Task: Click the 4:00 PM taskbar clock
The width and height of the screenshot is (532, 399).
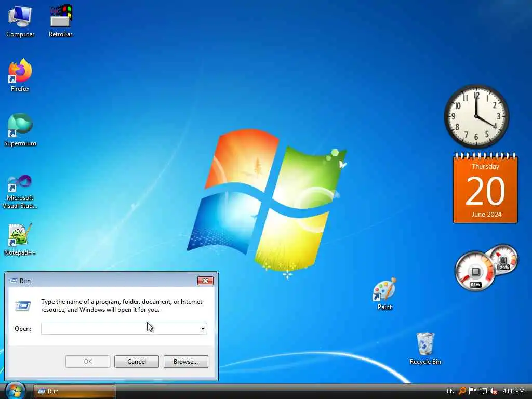Action: [514, 391]
